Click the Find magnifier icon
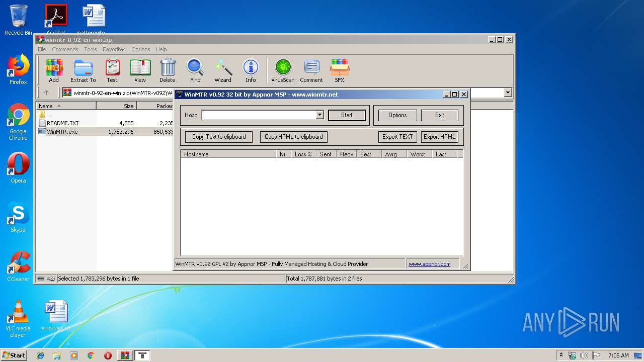Screen dimensions: 644x362 [195, 71]
